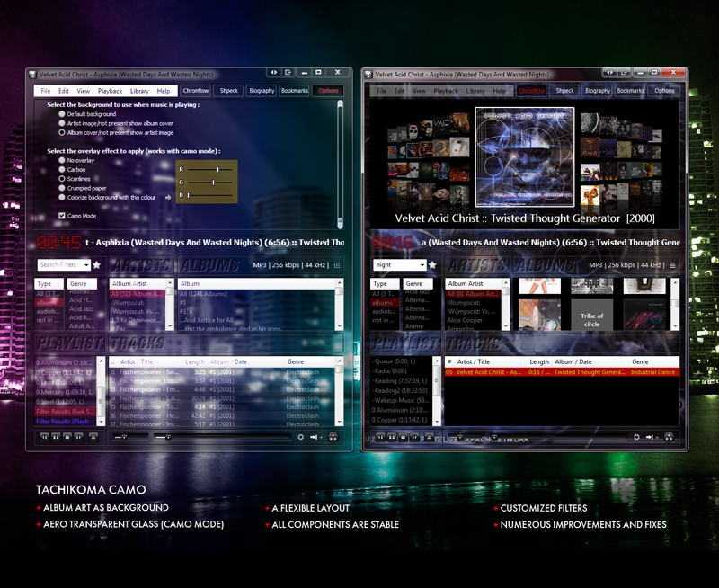
Task: Click playlists list down arrow in right window
Action: tap(437, 422)
